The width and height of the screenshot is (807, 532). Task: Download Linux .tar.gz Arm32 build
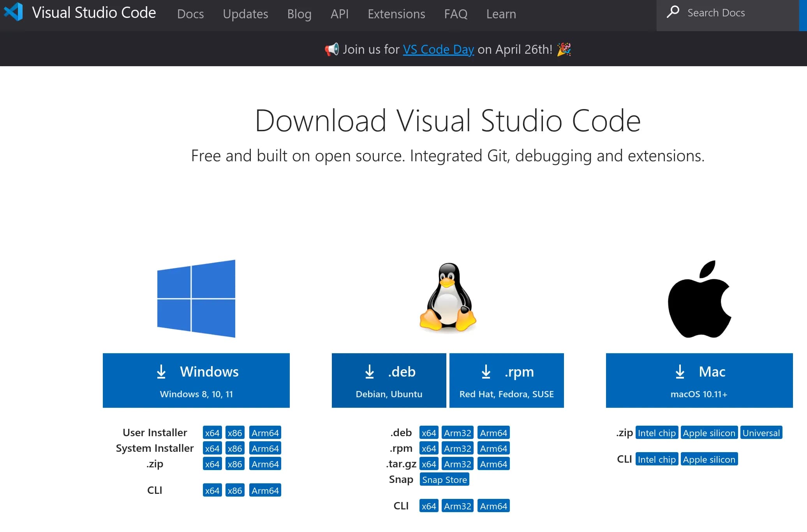coord(457,464)
